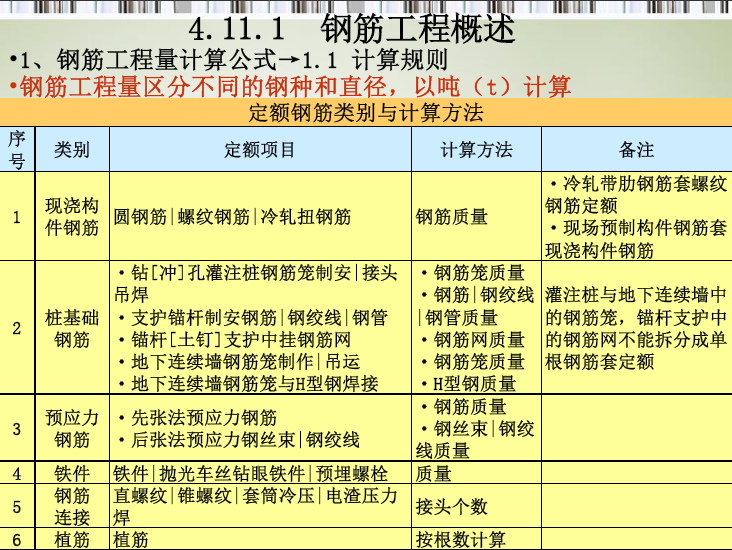Click the remark starting 灌注桩与地下连续墙中
732x550 pixels.
coord(636,329)
